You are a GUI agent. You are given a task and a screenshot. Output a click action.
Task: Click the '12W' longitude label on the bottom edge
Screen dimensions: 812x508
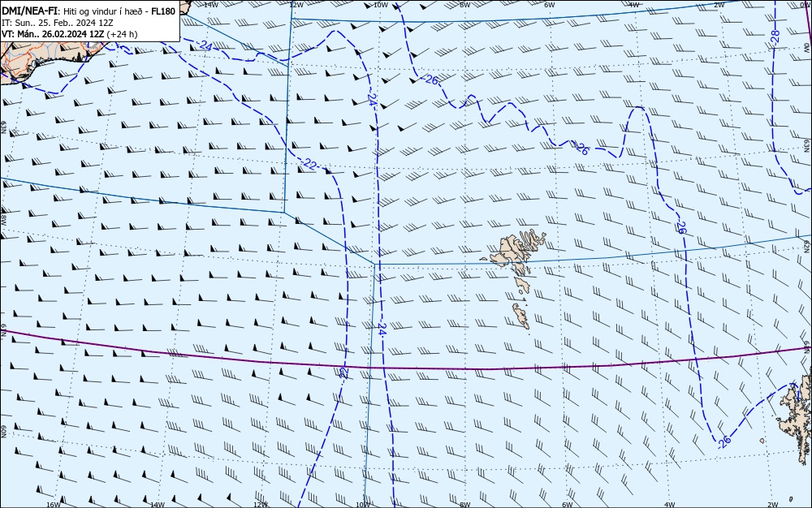pos(261,504)
